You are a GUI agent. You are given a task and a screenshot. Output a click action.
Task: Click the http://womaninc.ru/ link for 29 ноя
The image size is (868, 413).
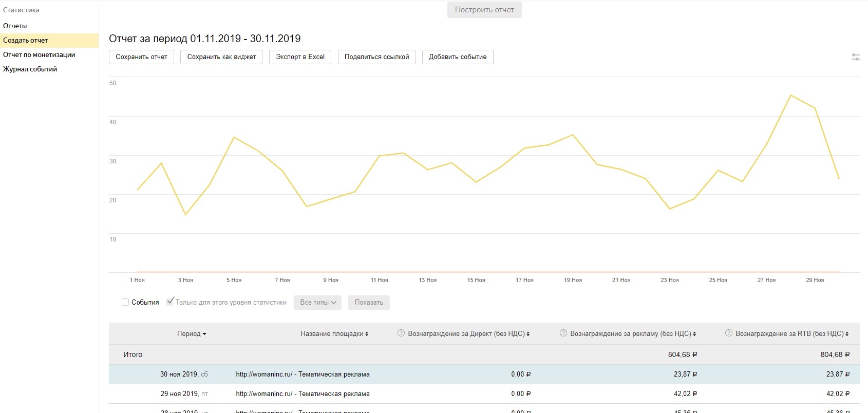264,394
